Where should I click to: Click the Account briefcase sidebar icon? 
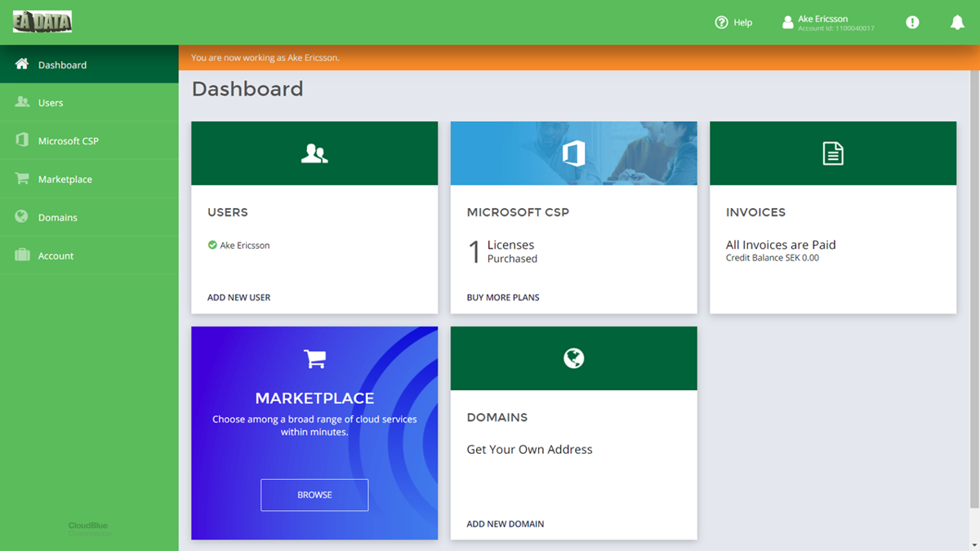pos(22,256)
